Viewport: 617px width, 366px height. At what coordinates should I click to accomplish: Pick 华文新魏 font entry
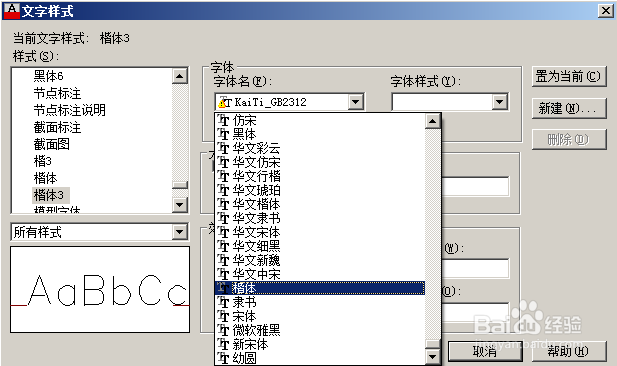click(320, 260)
